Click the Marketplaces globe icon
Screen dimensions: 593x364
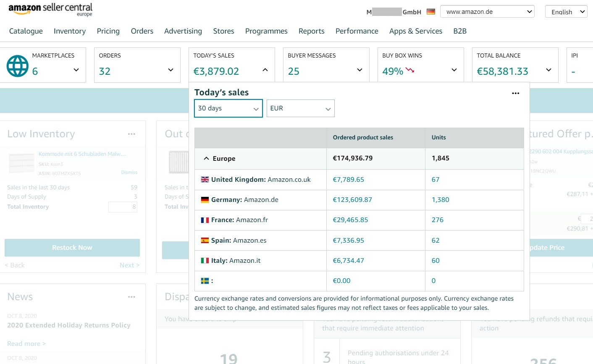(18, 66)
